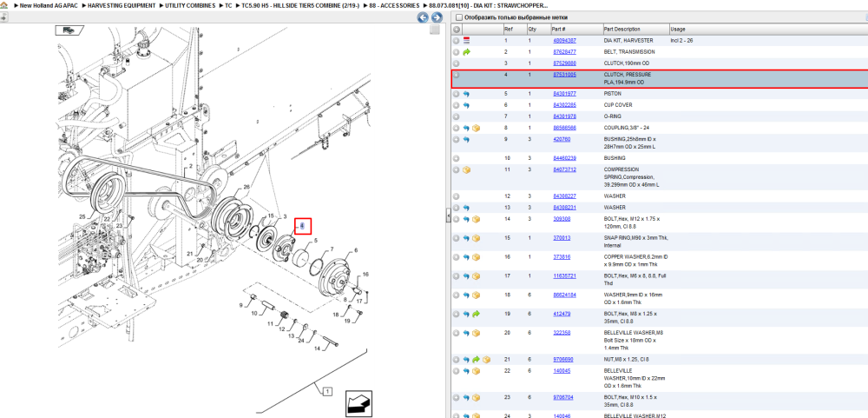This screenshot has height=418, width=868.
Task: Navigate to the next diagram page arrow
Action: [437, 17]
